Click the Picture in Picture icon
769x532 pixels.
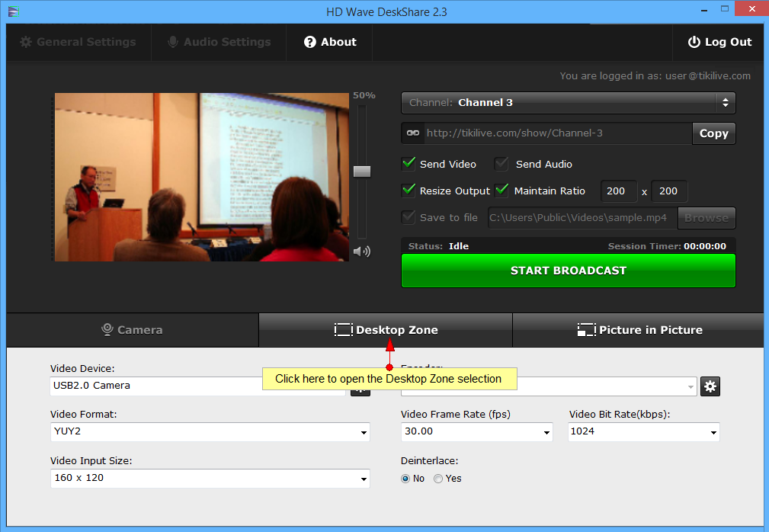[587, 330]
